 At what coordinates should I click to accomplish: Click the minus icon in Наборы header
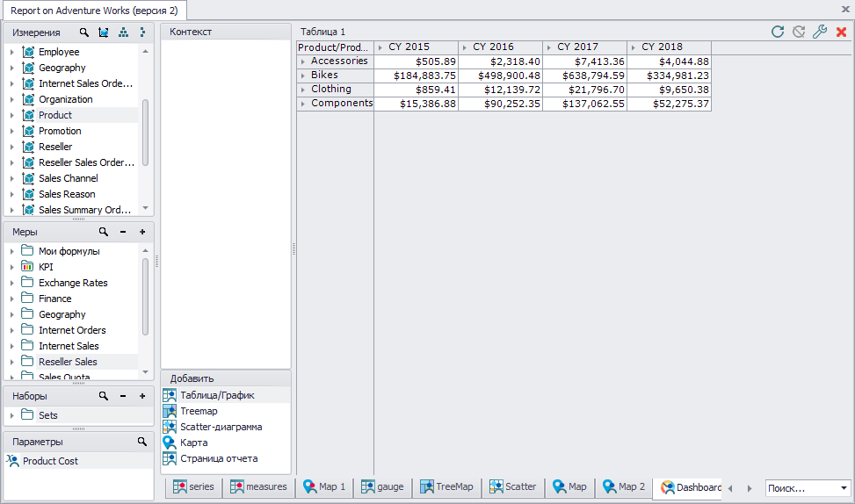(123, 396)
